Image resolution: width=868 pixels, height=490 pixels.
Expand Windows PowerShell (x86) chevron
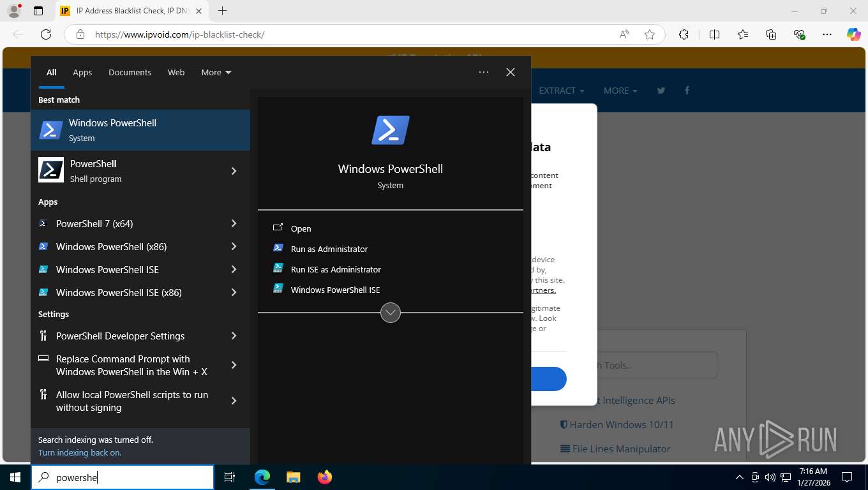click(234, 246)
